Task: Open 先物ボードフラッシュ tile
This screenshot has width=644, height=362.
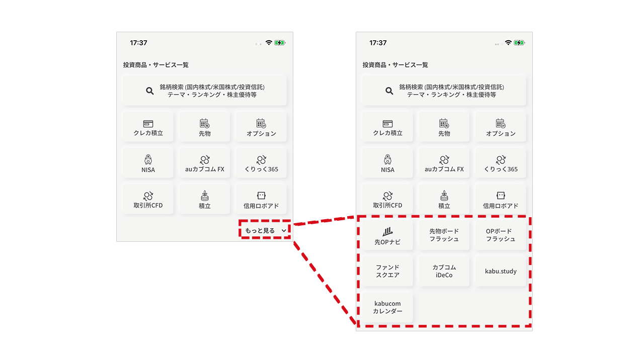Action: click(x=444, y=235)
